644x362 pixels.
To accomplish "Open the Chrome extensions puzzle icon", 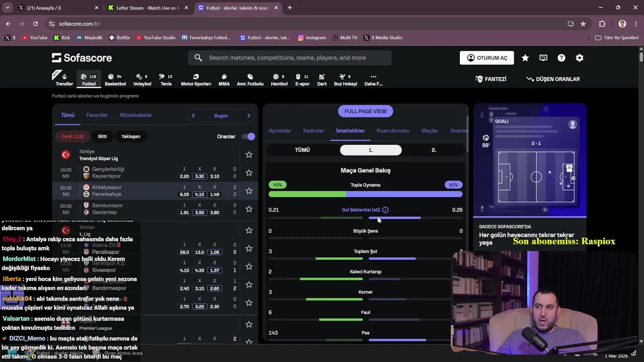I will click(602, 24).
